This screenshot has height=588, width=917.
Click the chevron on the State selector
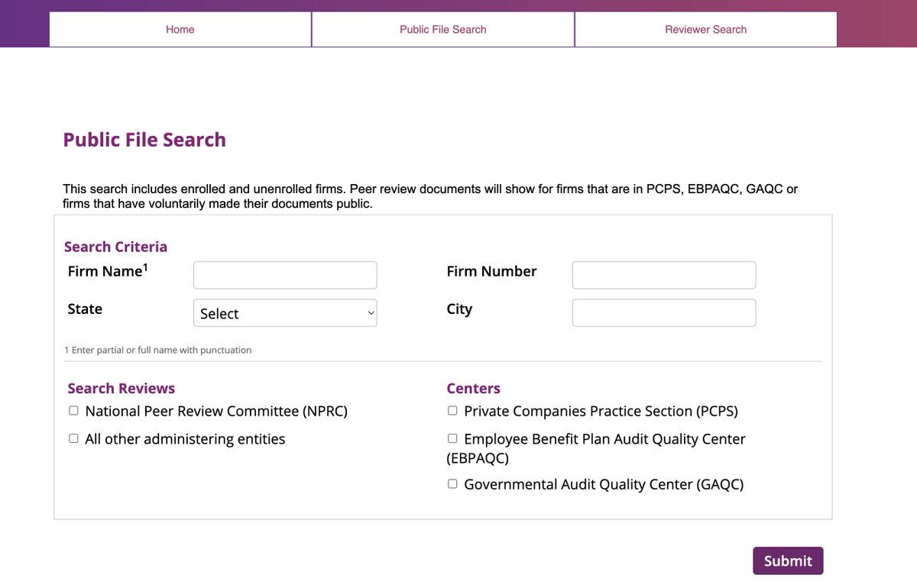coord(370,312)
